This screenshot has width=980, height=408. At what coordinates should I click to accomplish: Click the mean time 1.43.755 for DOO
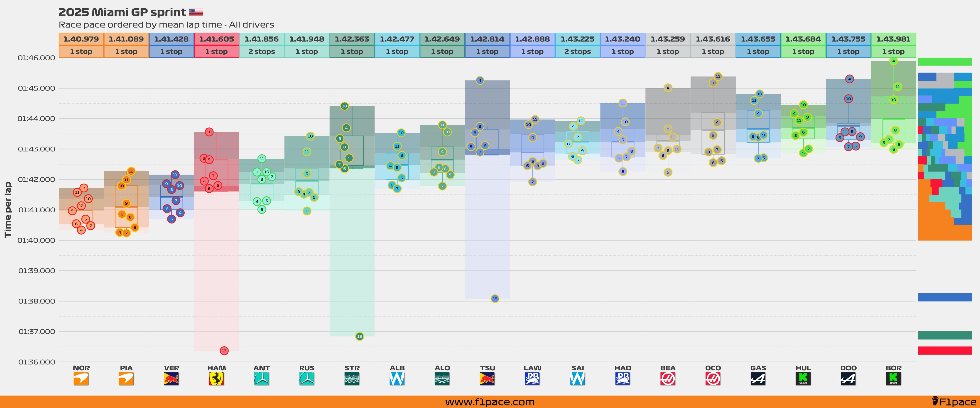point(848,39)
